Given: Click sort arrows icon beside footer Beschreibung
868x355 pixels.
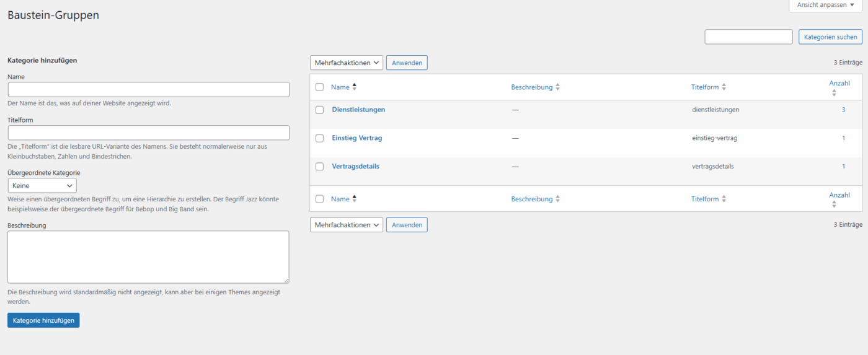Looking at the screenshot, I should (x=557, y=199).
